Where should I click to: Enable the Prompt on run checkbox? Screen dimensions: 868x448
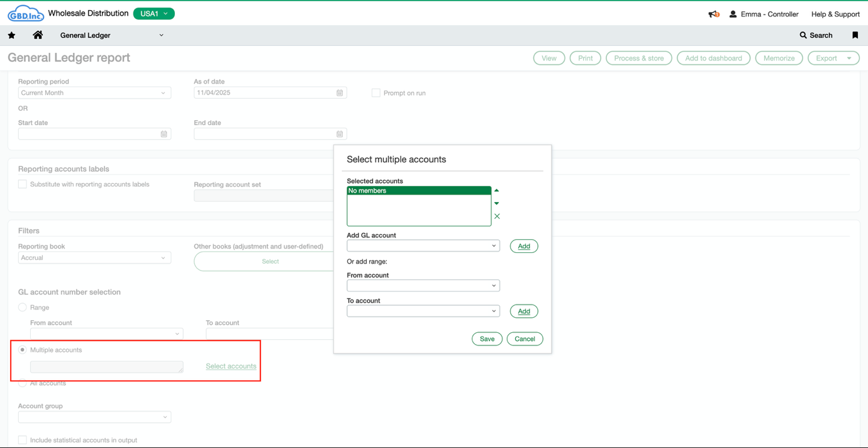point(376,93)
